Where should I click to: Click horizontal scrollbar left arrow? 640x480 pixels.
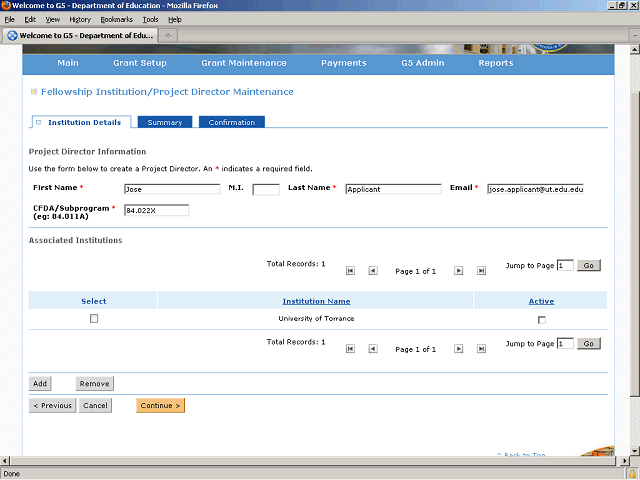click(x=4, y=461)
